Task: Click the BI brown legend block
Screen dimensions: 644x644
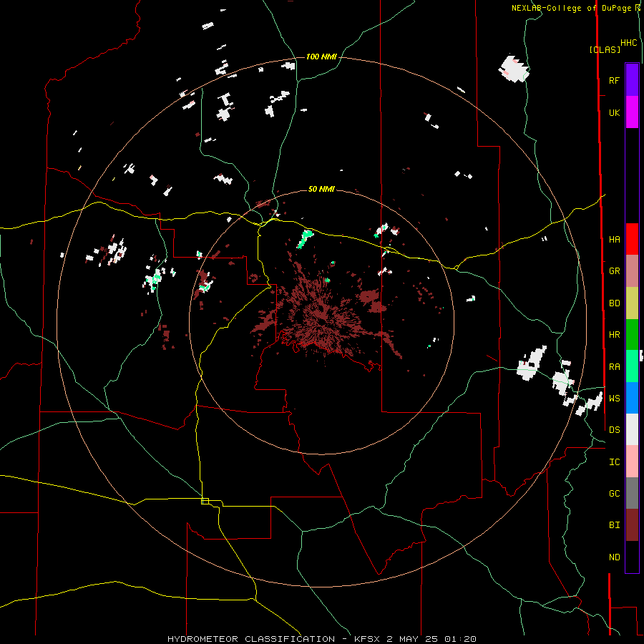Action: [632, 525]
